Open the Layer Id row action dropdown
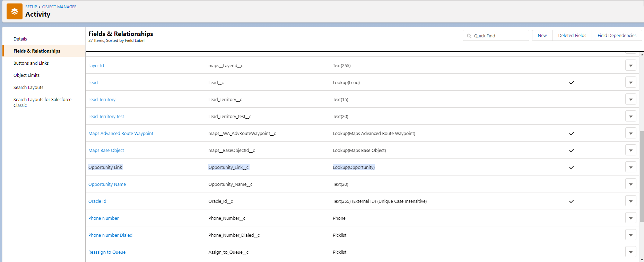The image size is (644, 262). click(630, 65)
